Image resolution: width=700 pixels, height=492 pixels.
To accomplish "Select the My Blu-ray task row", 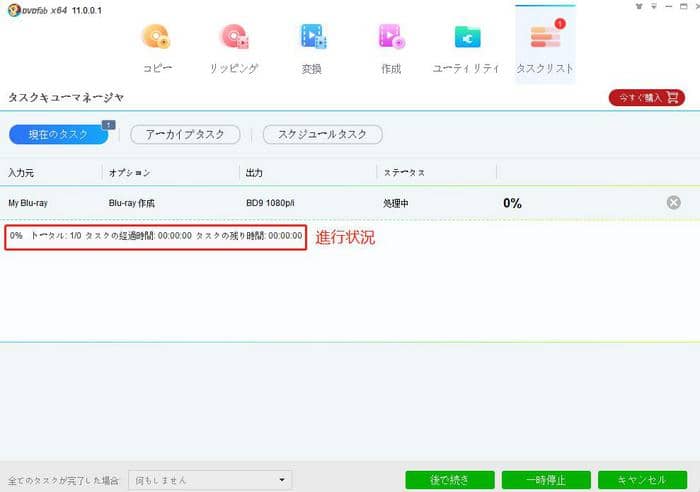I will coord(300,203).
